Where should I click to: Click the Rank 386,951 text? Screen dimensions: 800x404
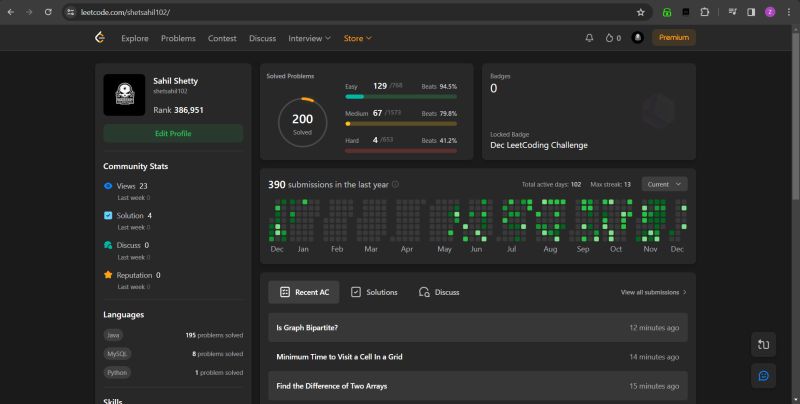178,110
